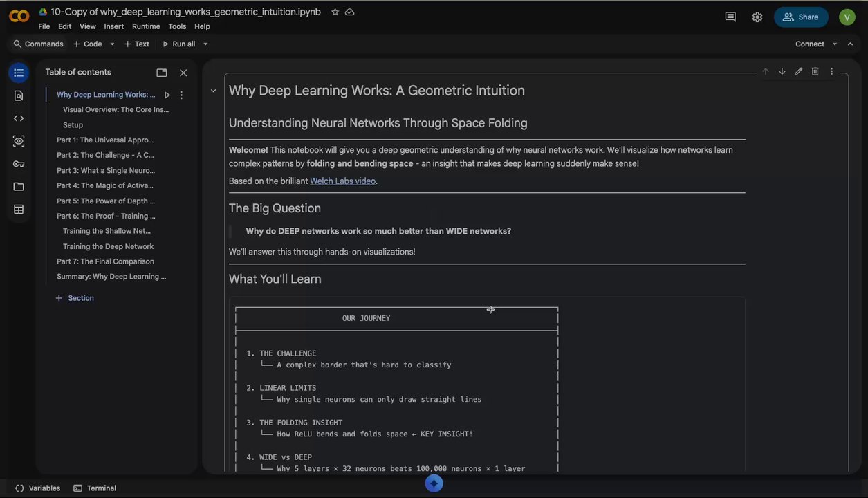868x498 pixels.
Task: Open the Insert menu
Action: point(113,26)
